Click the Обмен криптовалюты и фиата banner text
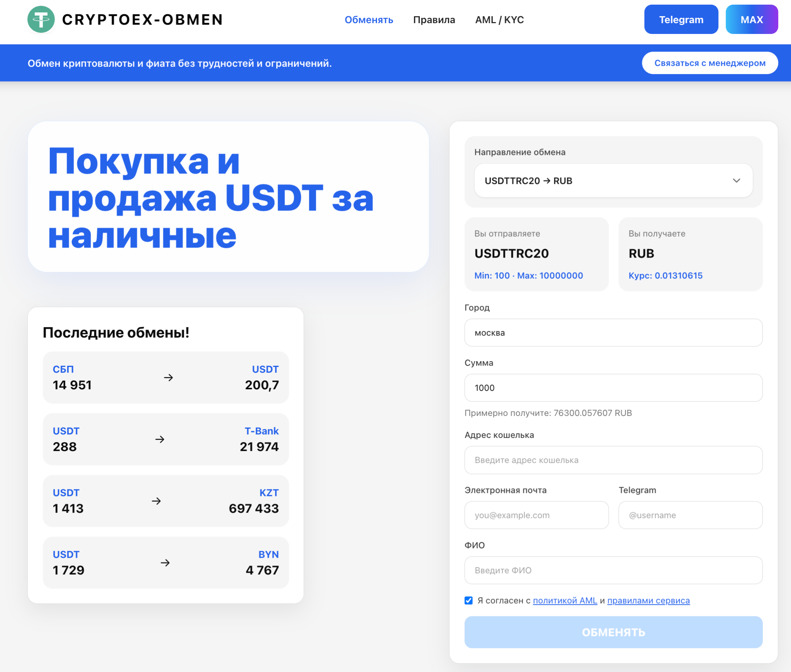 [180, 63]
